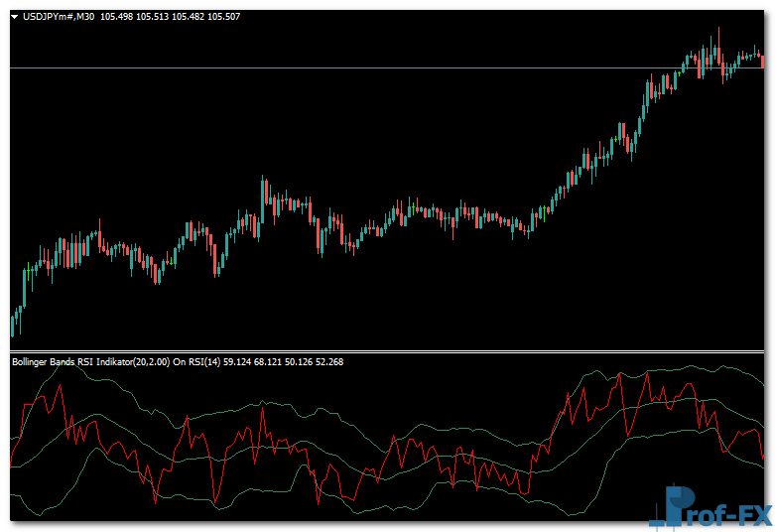This screenshot has width=775, height=532.
Task: Click the last candlestick at the right edge
Action: click(x=762, y=60)
